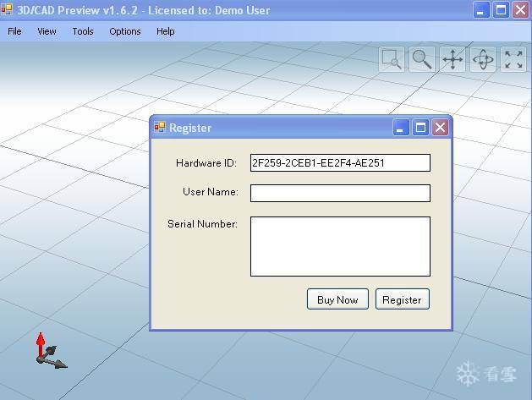Open the View menu
The width and height of the screenshot is (532, 400).
(47, 31)
